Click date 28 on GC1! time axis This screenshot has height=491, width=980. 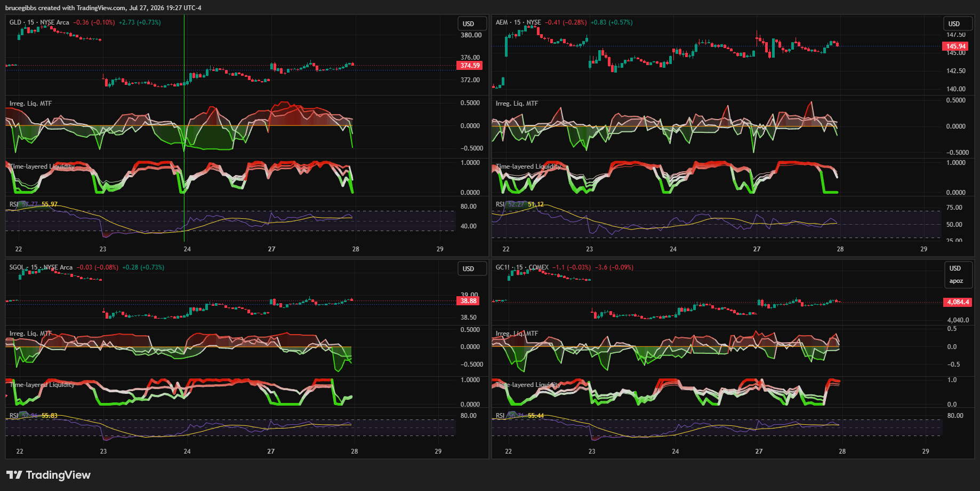click(842, 452)
